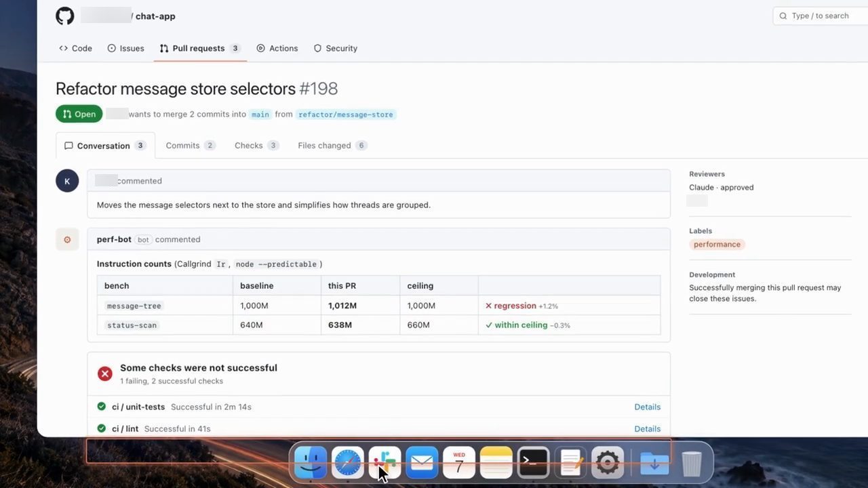
Task: Open Slack in the dock
Action: tap(384, 463)
